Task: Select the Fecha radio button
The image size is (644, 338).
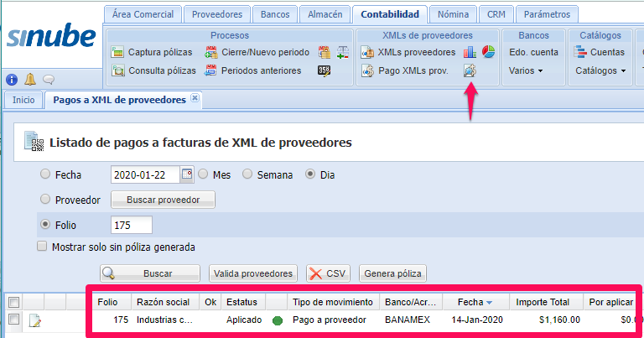Action: coord(44,174)
